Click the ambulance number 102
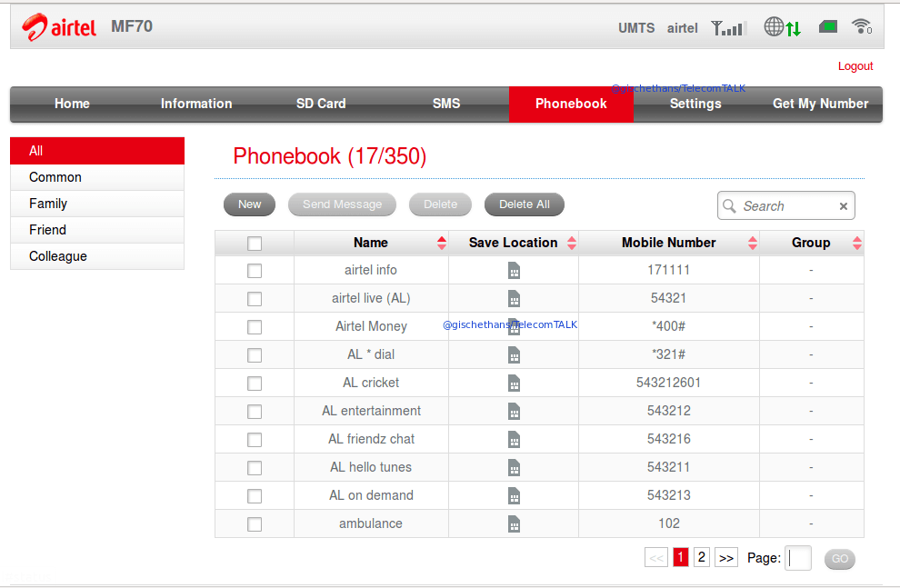This screenshot has width=900, height=588. point(669,523)
